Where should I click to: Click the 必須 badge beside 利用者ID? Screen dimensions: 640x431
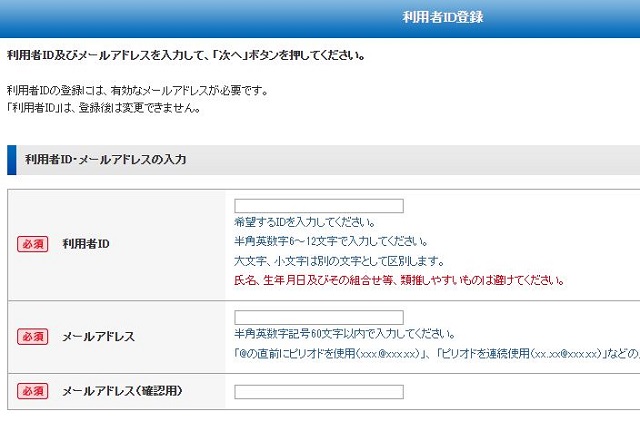[x=32, y=243]
